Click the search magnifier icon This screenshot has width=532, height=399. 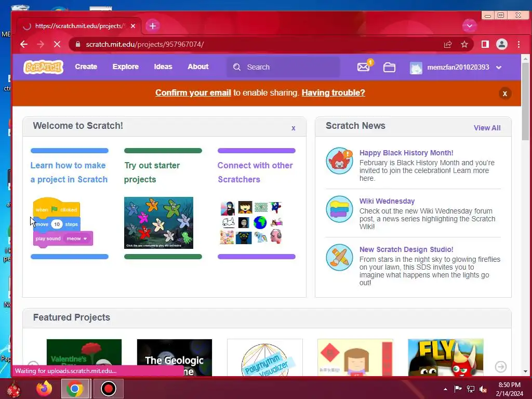[237, 67]
